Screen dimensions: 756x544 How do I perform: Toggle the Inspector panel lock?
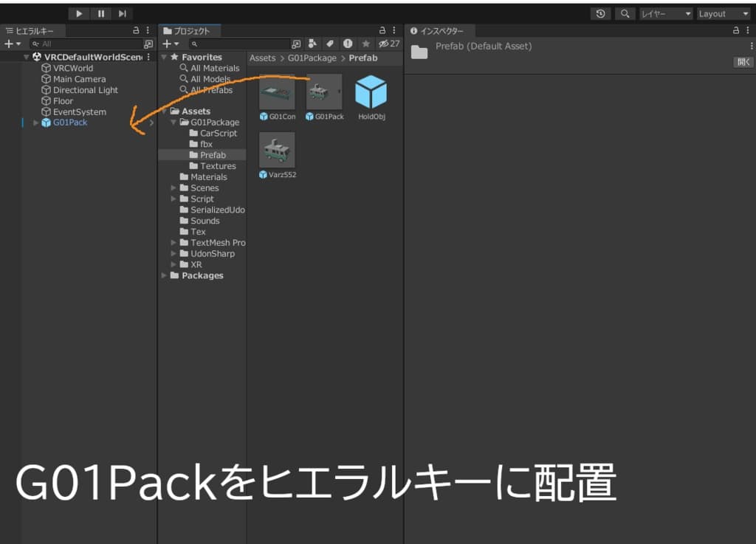click(736, 30)
